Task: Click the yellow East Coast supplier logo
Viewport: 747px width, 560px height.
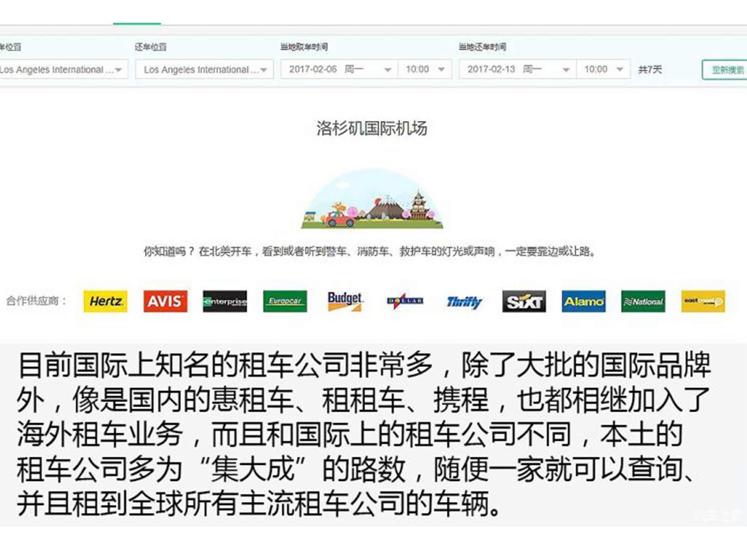Action: click(703, 301)
